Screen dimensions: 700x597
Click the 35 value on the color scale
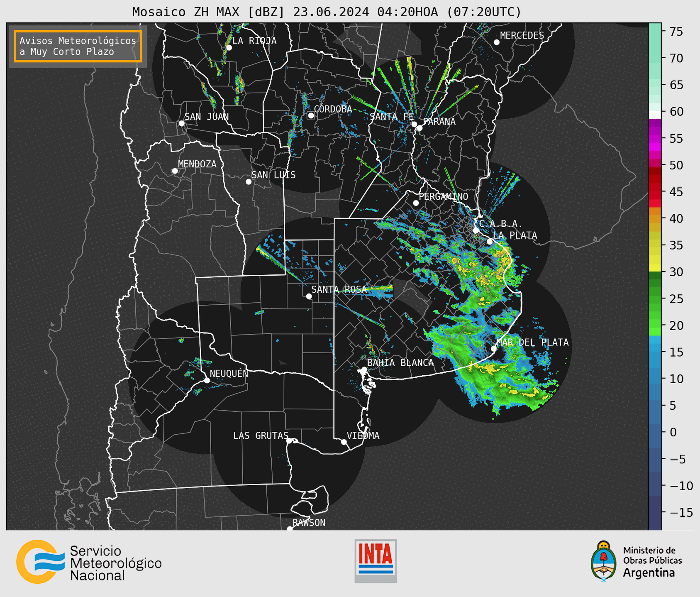(676, 245)
